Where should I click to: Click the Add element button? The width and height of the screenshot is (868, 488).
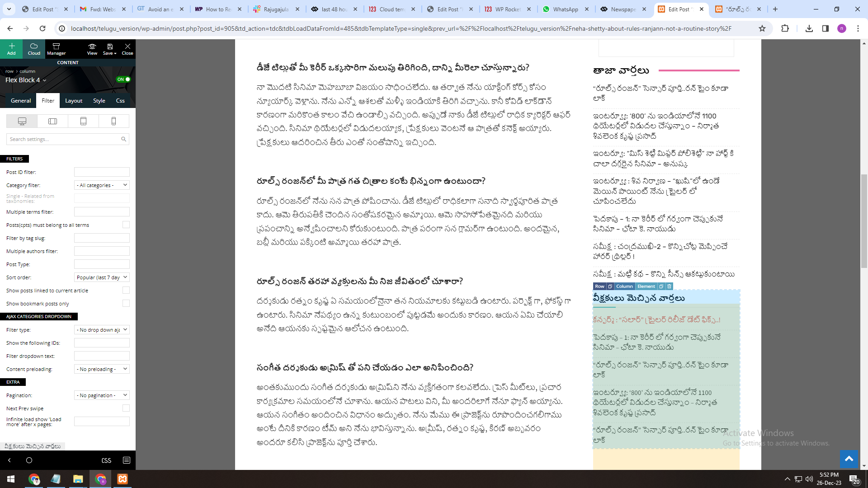pyautogui.click(x=11, y=49)
